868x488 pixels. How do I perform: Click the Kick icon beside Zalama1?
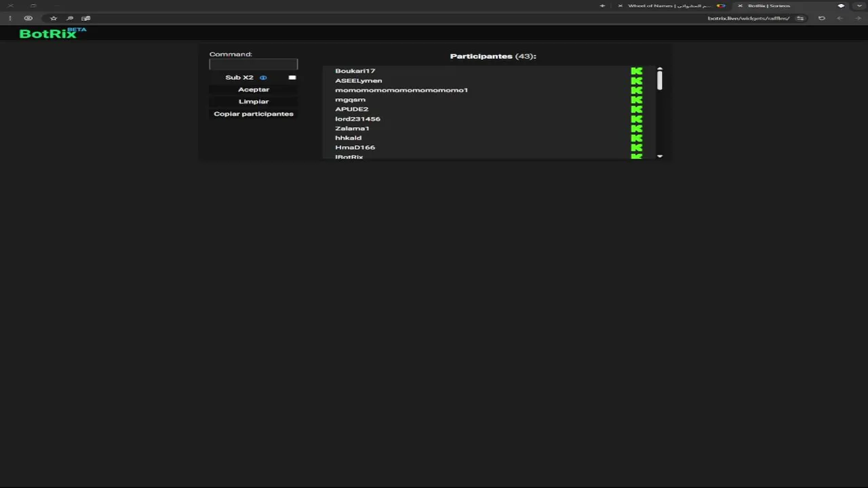[x=636, y=128]
